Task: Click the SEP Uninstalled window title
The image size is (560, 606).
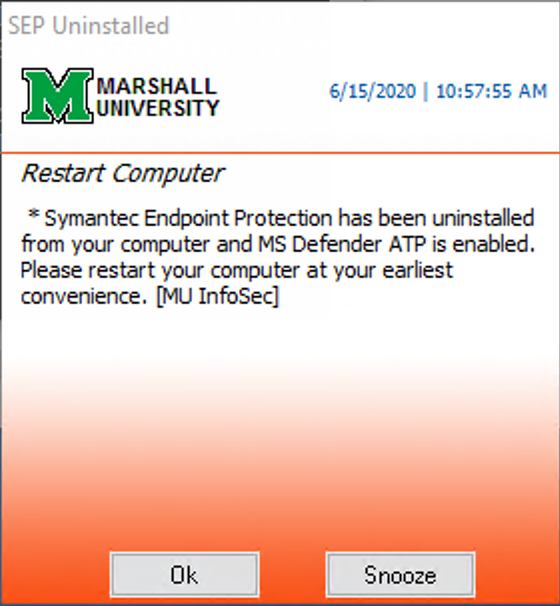Action: click(x=89, y=26)
